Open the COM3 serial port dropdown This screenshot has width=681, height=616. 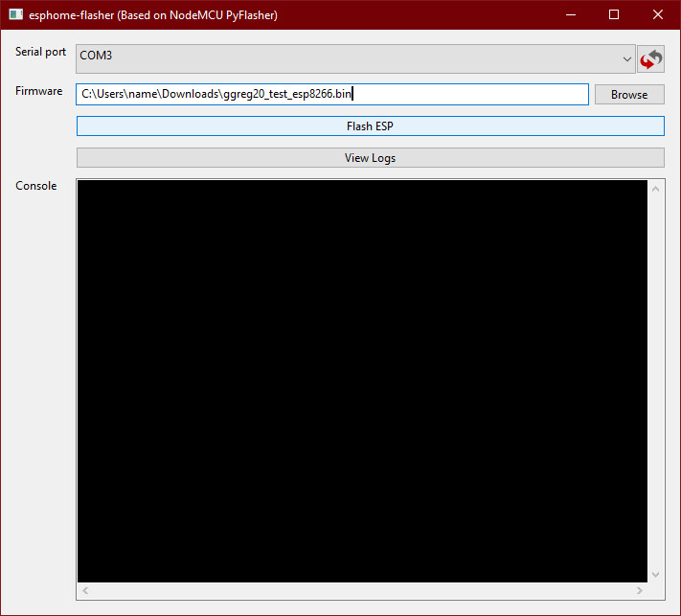[355, 58]
